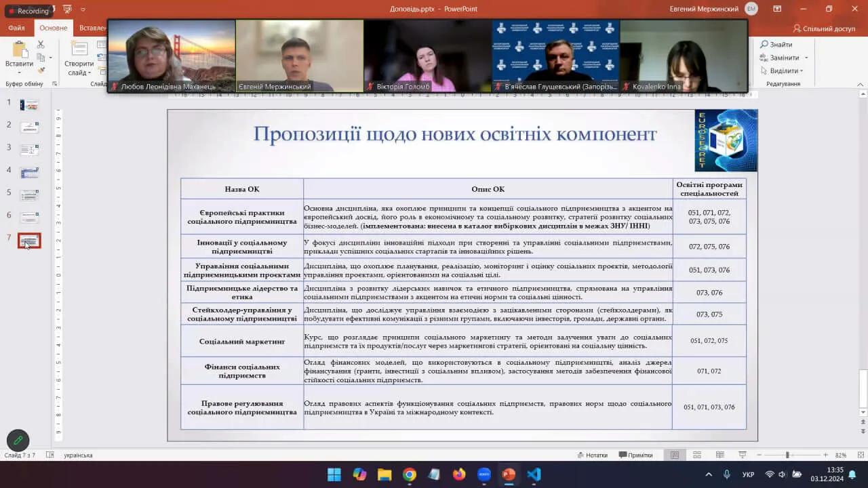Click the Спільний доступ share button
Image resolution: width=868 pixels, height=488 pixels.
pos(824,28)
